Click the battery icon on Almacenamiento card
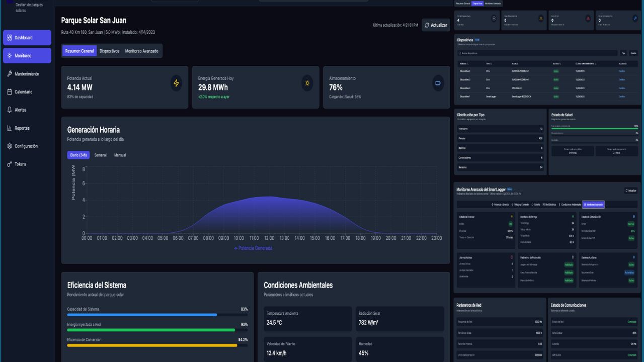 coord(438,83)
